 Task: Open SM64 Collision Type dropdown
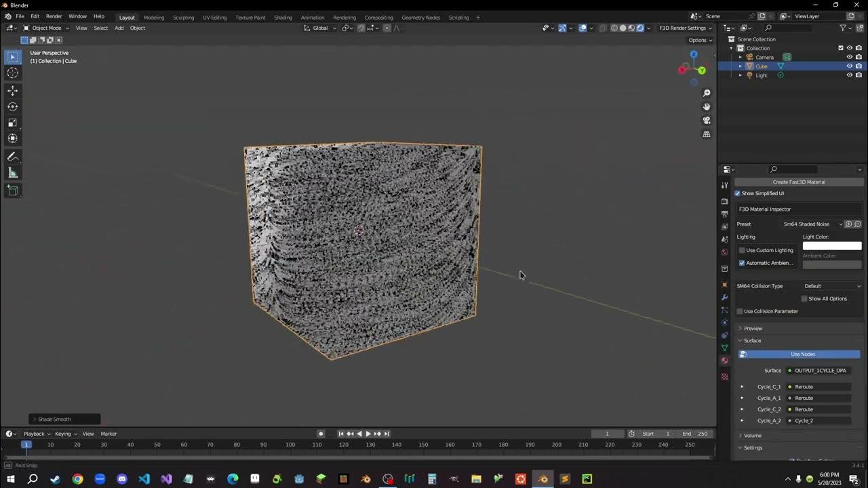point(832,286)
